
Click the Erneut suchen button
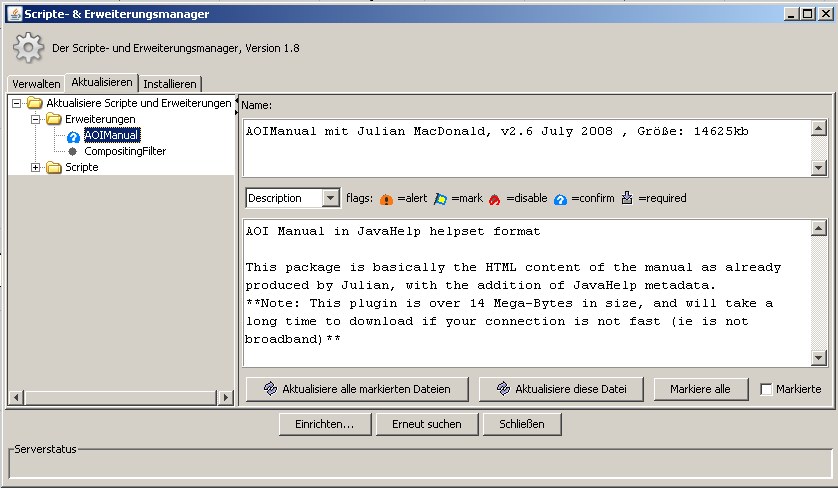(426, 424)
